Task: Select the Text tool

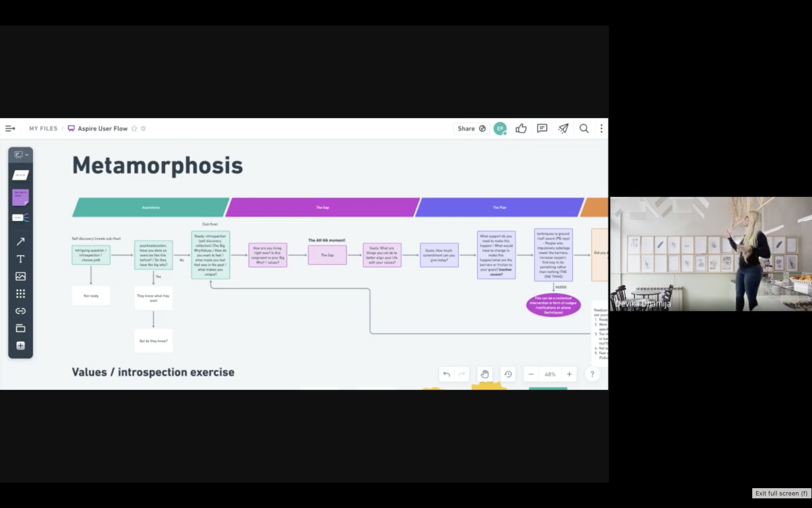Action: [20, 259]
